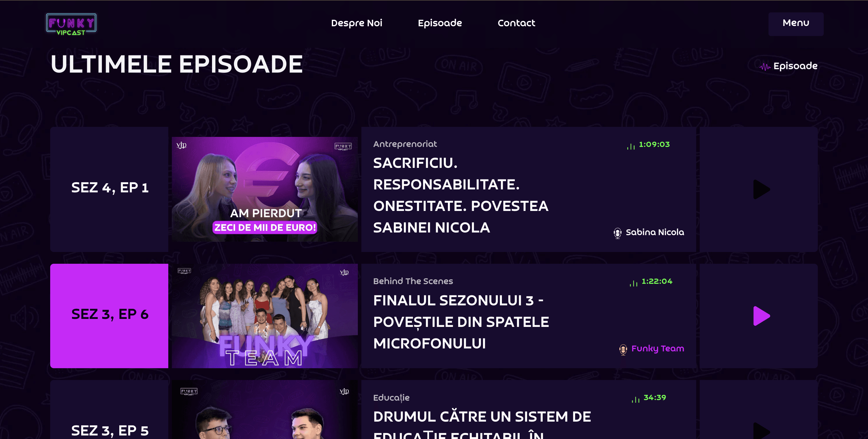Click the microphone icon beside Sabina Nicola
This screenshot has height=439, width=868.
click(x=617, y=233)
